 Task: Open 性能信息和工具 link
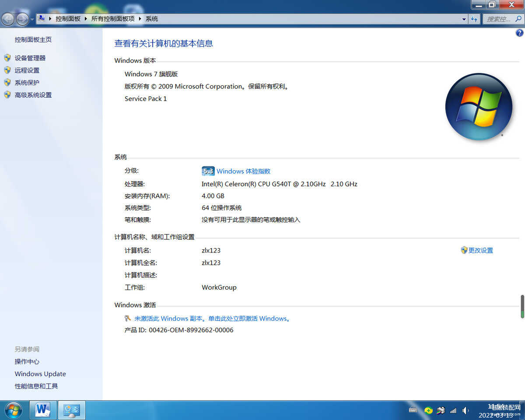36,386
